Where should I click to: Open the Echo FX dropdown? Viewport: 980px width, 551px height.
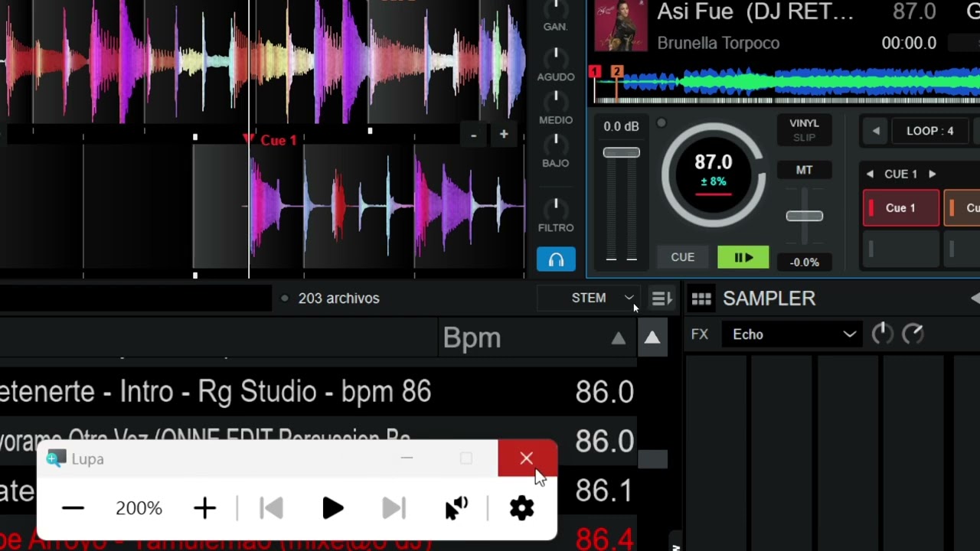pyautogui.click(x=794, y=334)
